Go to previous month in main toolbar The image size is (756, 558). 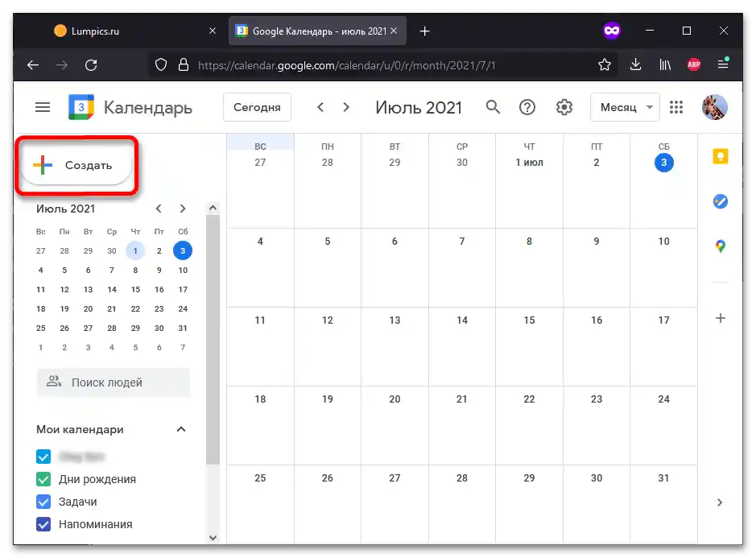[320, 107]
